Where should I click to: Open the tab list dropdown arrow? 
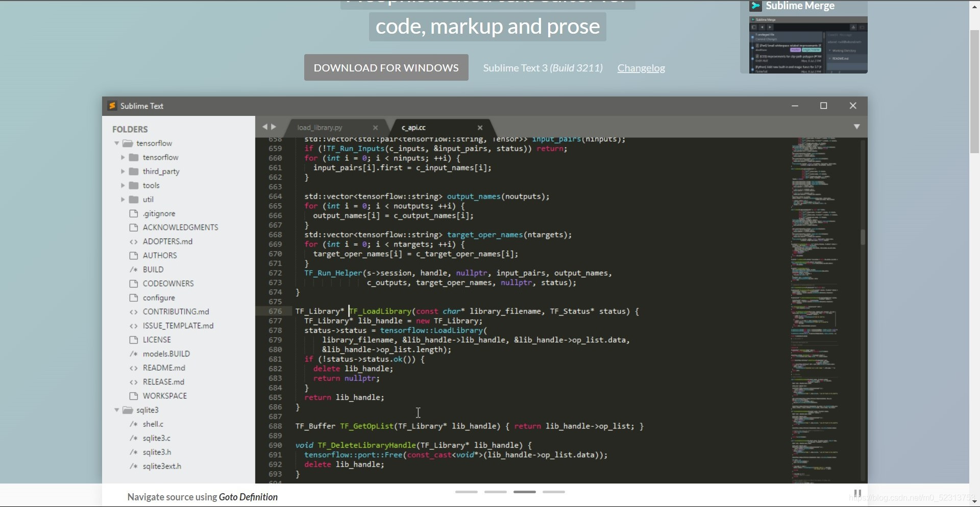[856, 127]
